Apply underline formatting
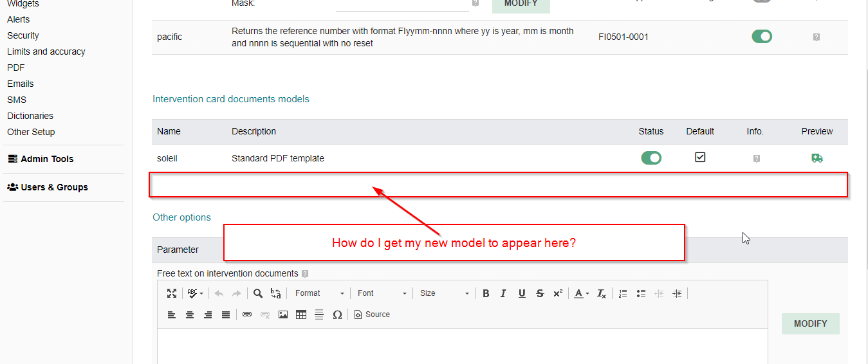This screenshot has width=868, height=364. pyautogui.click(x=522, y=293)
